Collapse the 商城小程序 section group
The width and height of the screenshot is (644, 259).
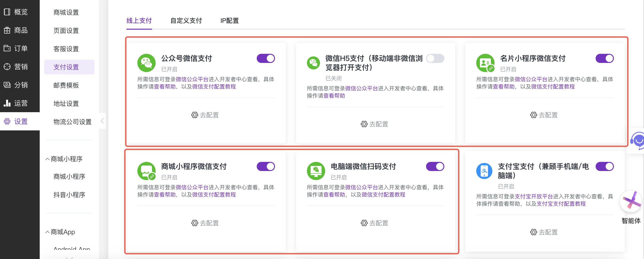tap(47, 159)
